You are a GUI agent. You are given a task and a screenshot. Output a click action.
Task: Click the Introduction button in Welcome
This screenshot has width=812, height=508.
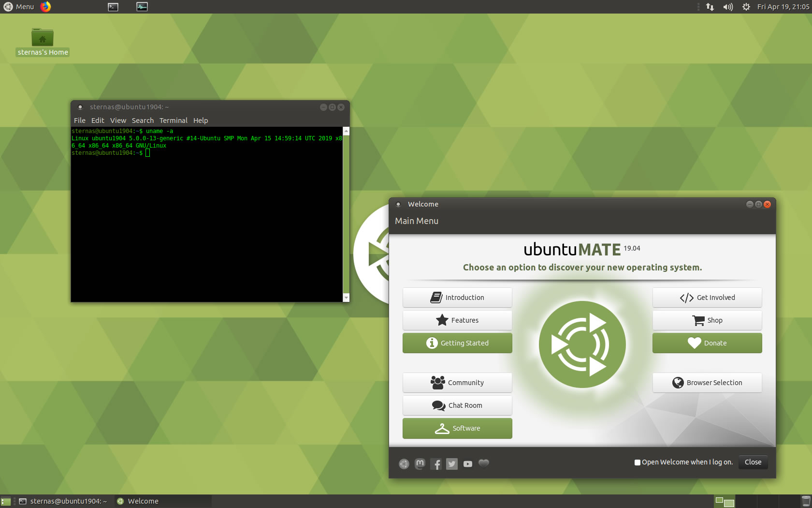pyautogui.click(x=457, y=298)
